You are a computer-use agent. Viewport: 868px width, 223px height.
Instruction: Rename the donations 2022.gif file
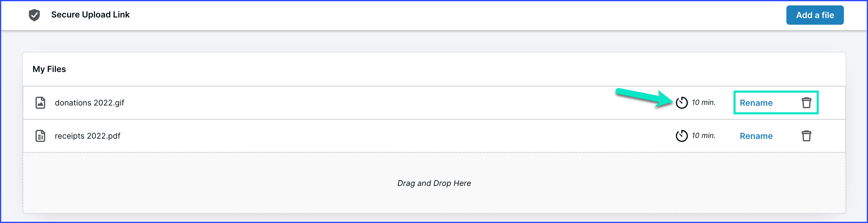coord(756,102)
